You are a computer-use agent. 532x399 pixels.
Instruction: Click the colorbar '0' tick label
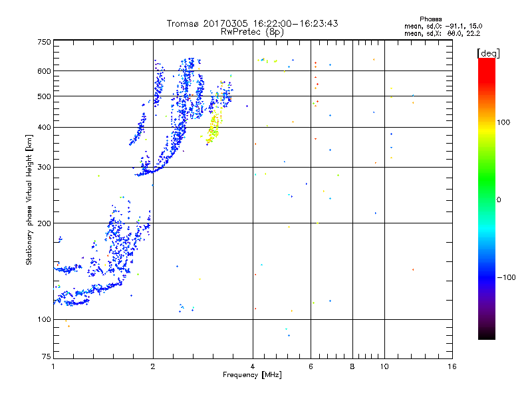click(x=499, y=200)
